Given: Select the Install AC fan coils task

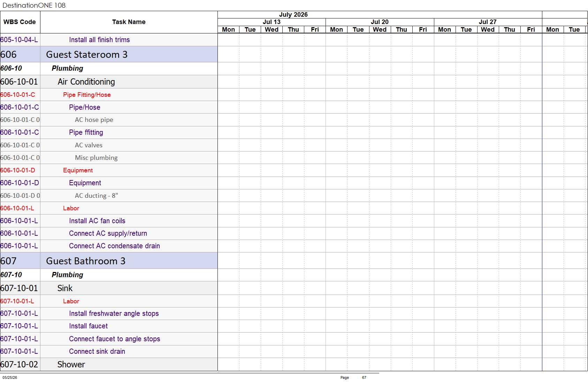Looking at the screenshot, I should 97,221.
